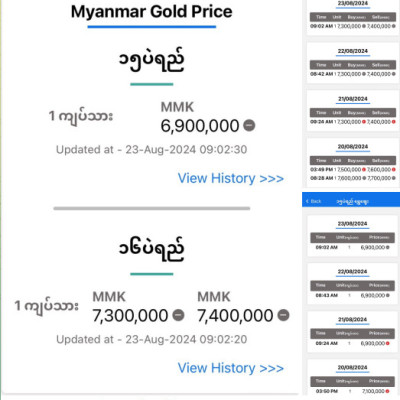Click the red indicator in 09:24 AM 6,900,000 row
This screenshot has height=400, width=400.
pos(387,343)
